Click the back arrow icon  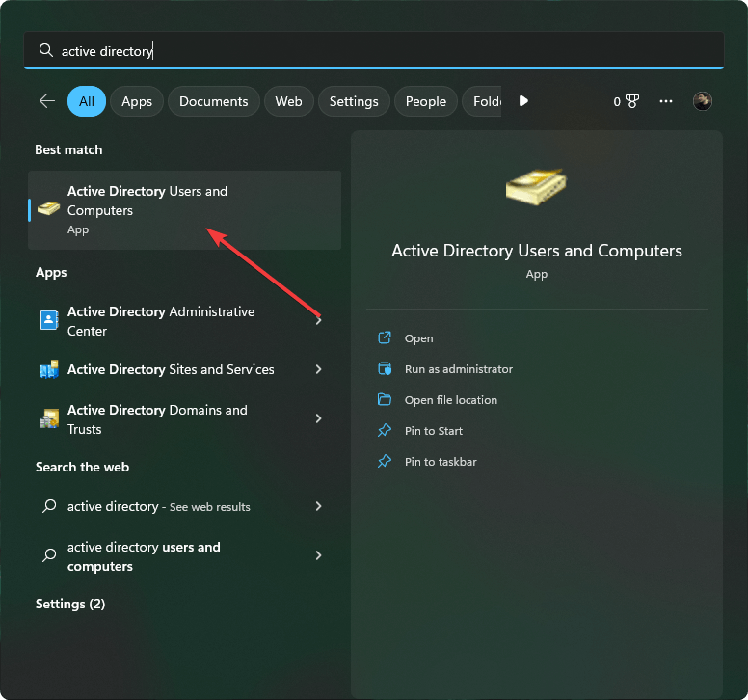click(x=46, y=101)
